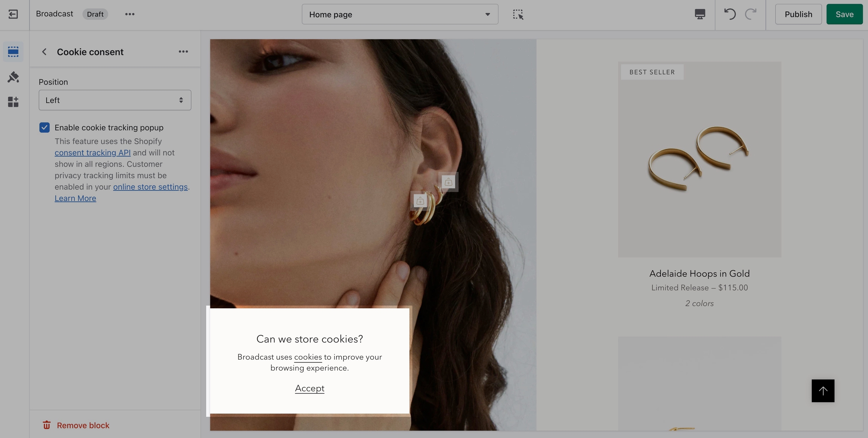The width and height of the screenshot is (868, 438).
Task: Click the exit editor icon
Action: [13, 14]
